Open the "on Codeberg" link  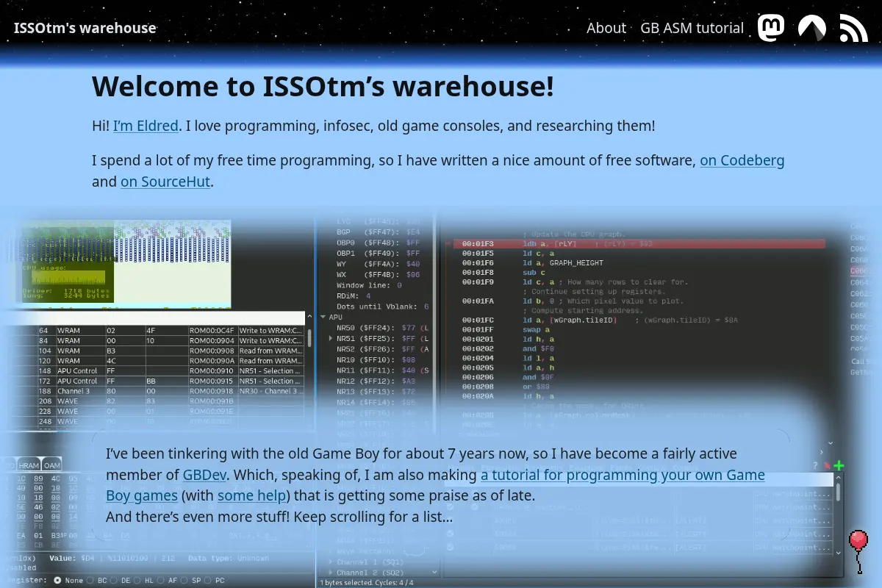click(x=742, y=160)
